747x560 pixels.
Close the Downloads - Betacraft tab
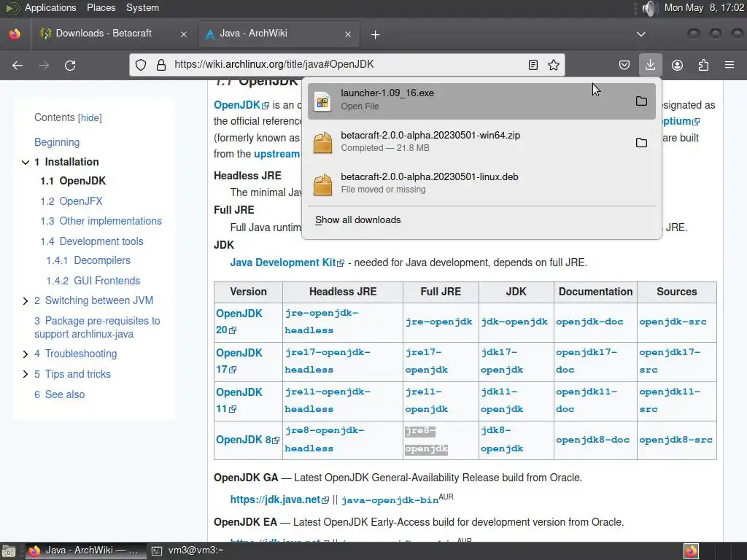click(184, 34)
